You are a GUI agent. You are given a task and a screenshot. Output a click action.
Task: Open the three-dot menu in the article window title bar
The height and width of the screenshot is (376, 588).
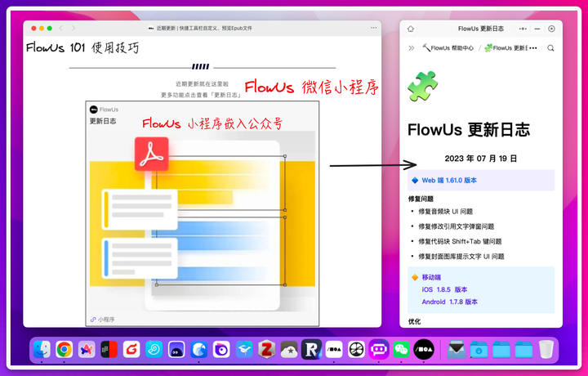pyautogui.click(x=373, y=28)
